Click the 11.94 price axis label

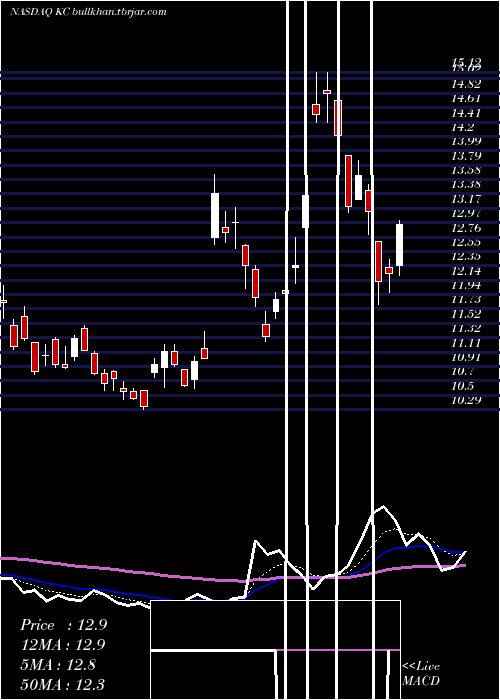(466, 285)
